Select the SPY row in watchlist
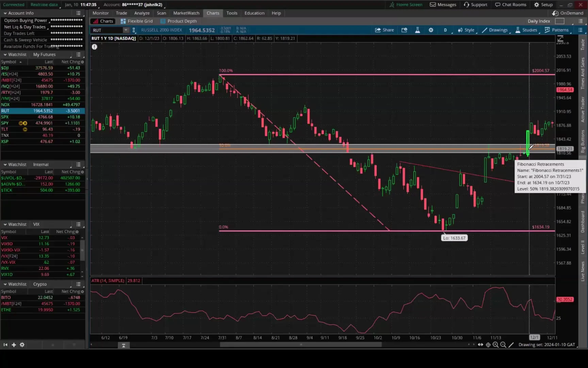This screenshot has width=588, height=368. tap(43, 123)
